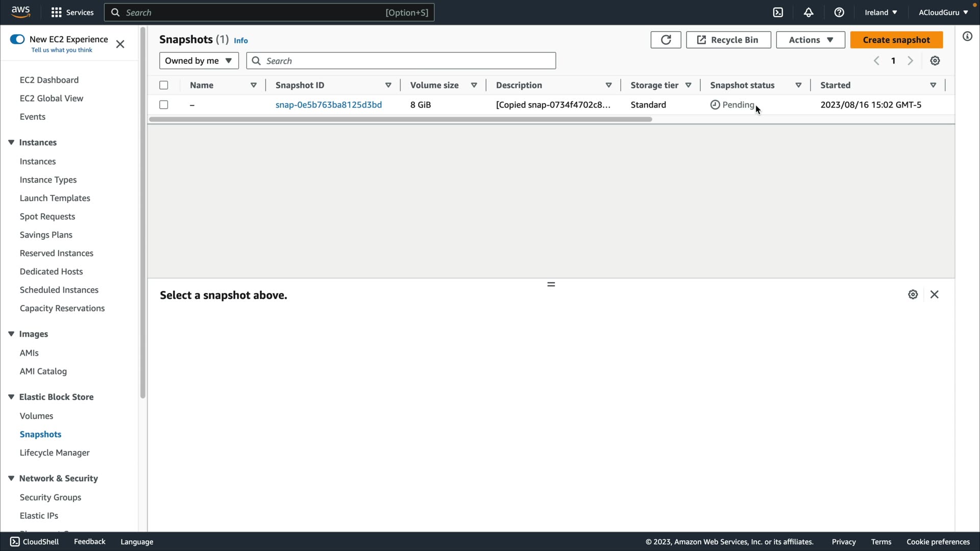Open Volumes in the sidebar
Image resolution: width=980 pixels, height=551 pixels.
[36, 416]
